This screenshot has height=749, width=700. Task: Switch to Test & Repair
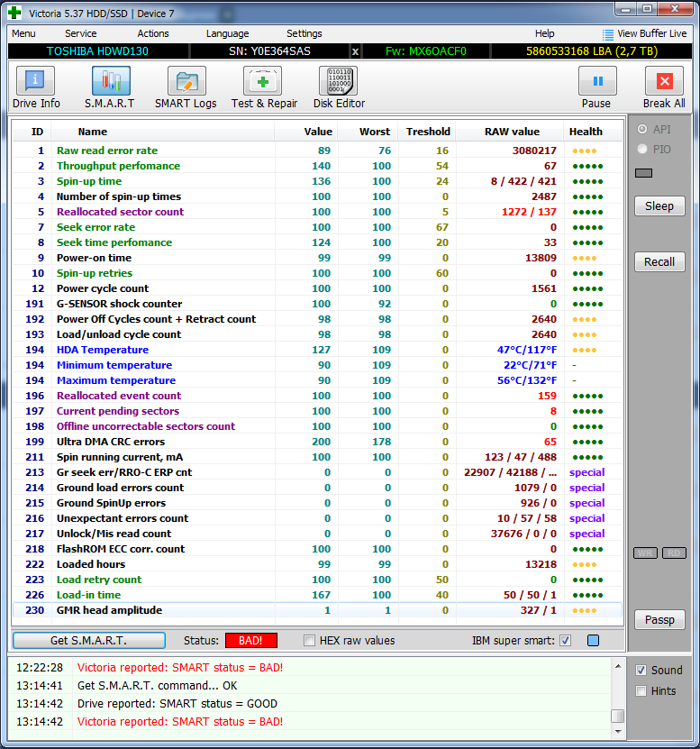pyautogui.click(x=264, y=87)
